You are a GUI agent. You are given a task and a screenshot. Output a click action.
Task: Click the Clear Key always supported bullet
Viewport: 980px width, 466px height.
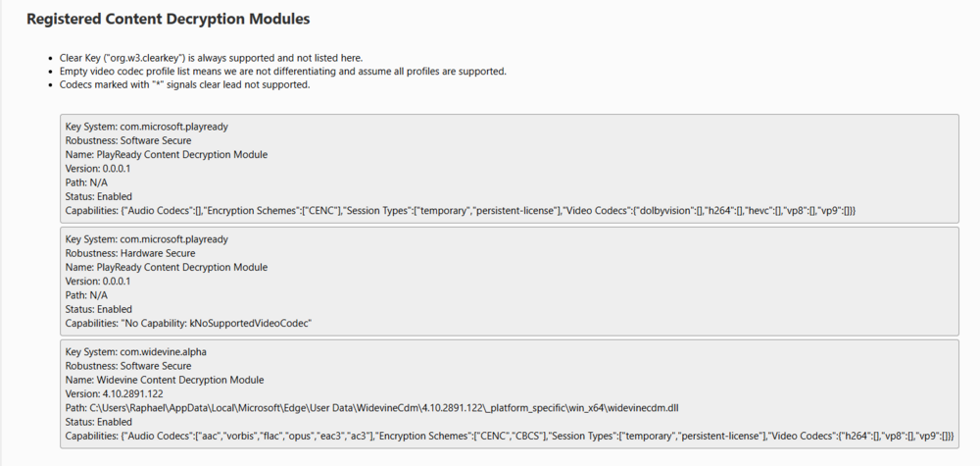click(211, 58)
